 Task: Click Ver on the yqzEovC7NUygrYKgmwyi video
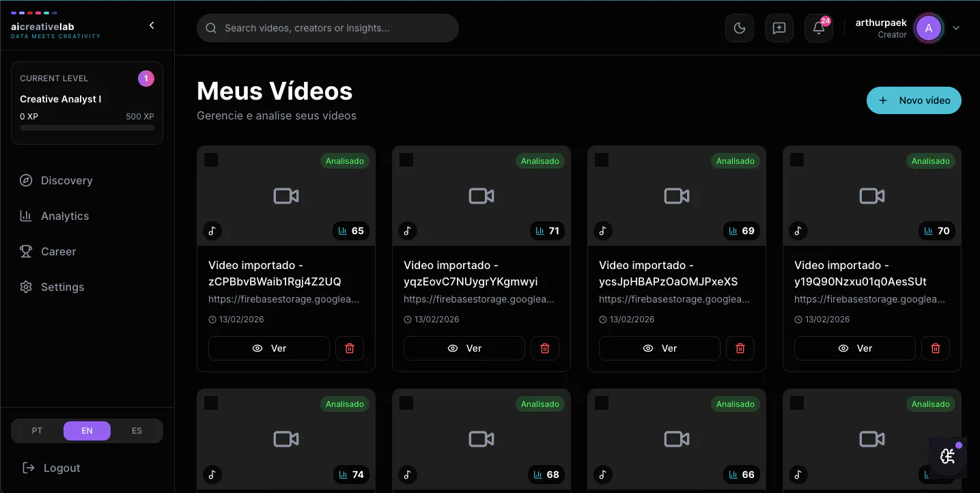[464, 348]
